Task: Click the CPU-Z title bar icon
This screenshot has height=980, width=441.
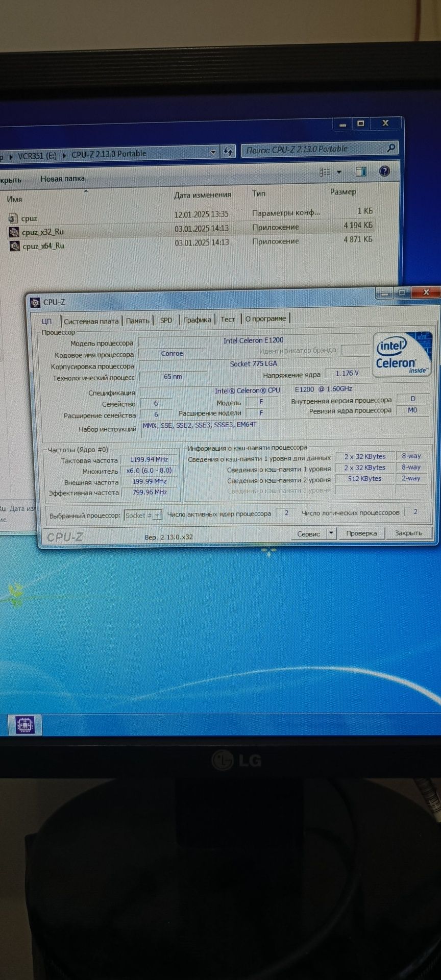Action: pyautogui.click(x=35, y=302)
